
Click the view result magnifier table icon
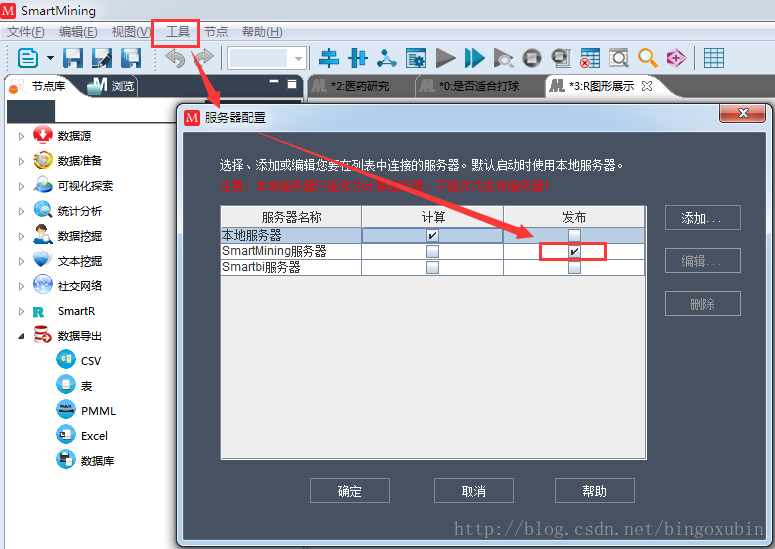click(x=618, y=58)
